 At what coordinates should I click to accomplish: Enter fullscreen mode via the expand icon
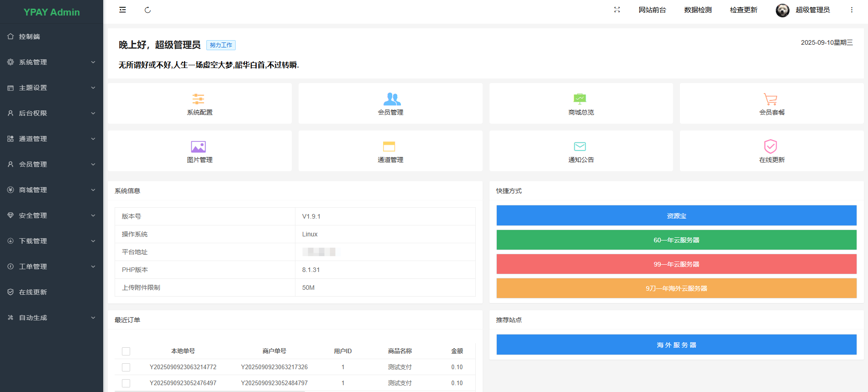617,10
